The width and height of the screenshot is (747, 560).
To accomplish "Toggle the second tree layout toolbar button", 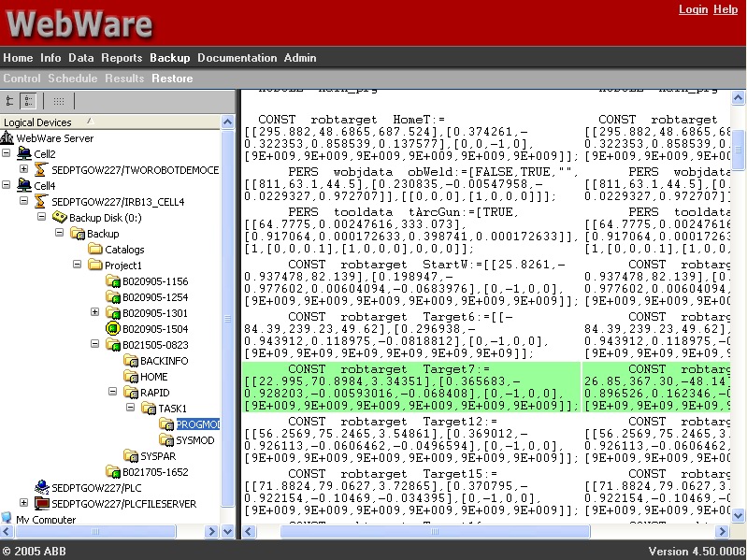I will [30, 101].
